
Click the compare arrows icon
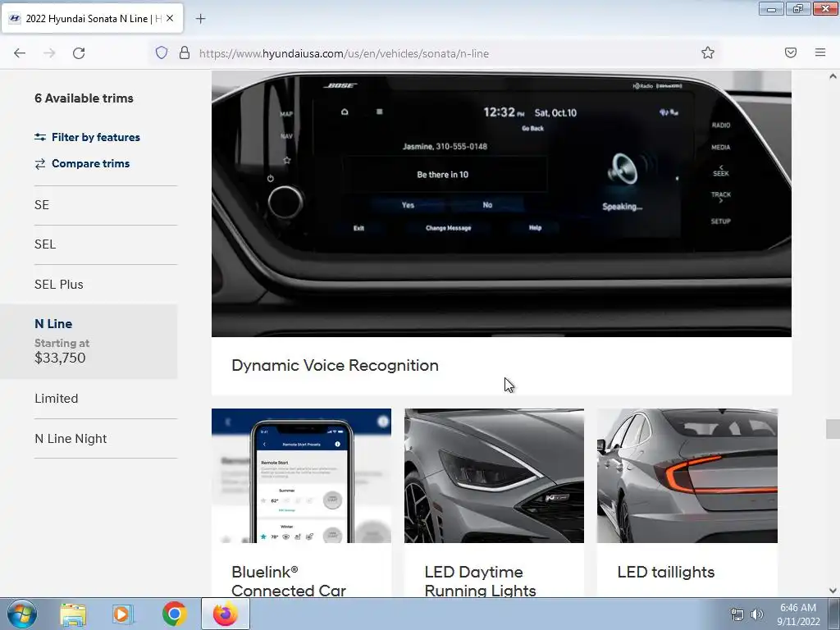pyautogui.click(x=40, y=164)
